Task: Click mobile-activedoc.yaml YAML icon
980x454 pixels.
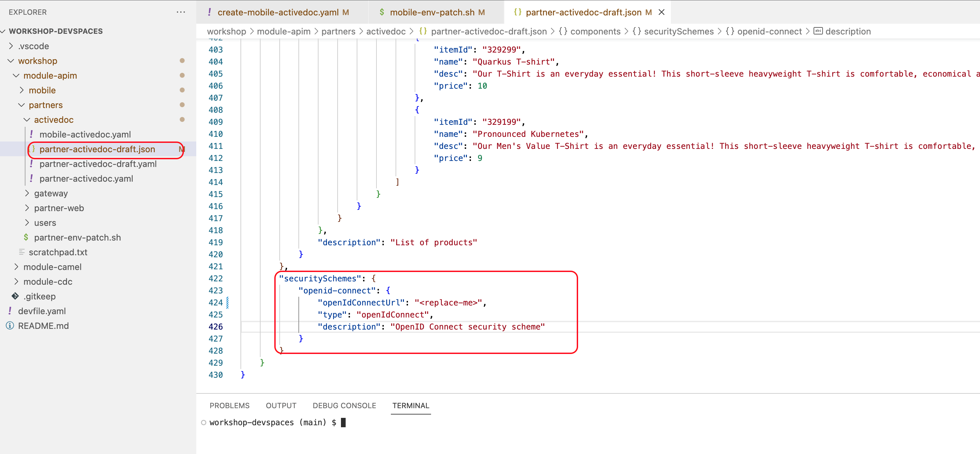Action: (31, 134)
